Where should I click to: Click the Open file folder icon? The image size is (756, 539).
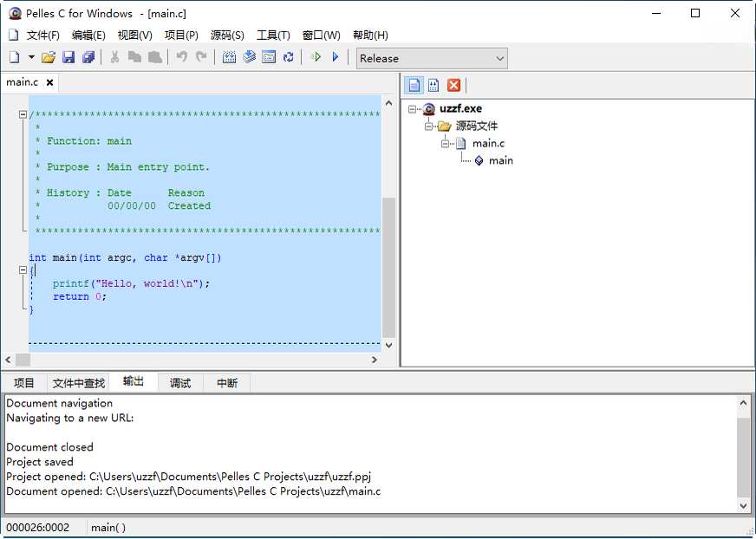pos(49,57)
